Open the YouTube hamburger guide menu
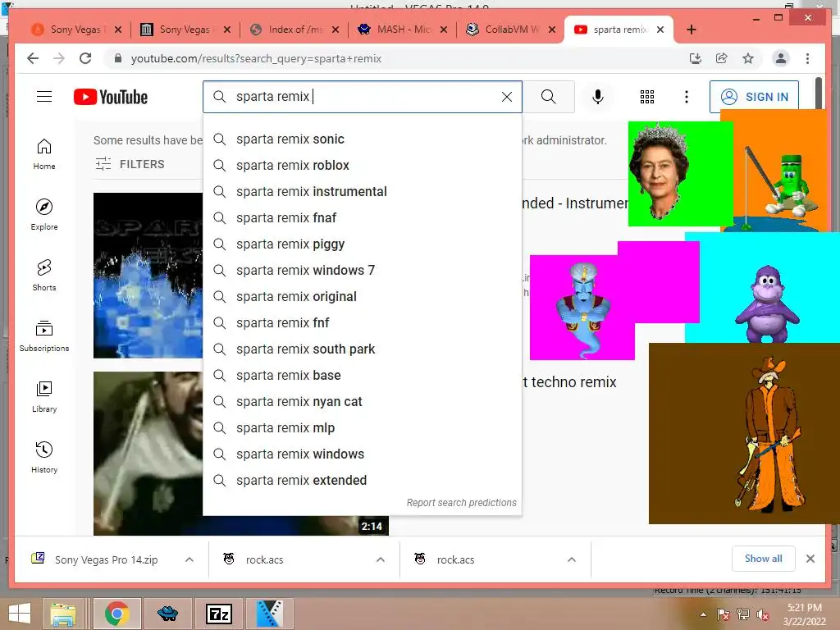Screen dimensions: 840x630 (x=44, y=97)
